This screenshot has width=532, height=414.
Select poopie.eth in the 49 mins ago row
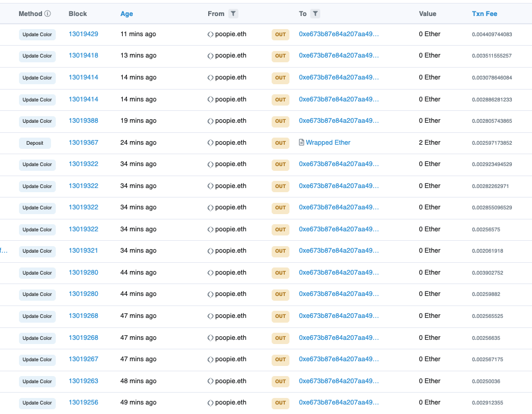point(231,402)
